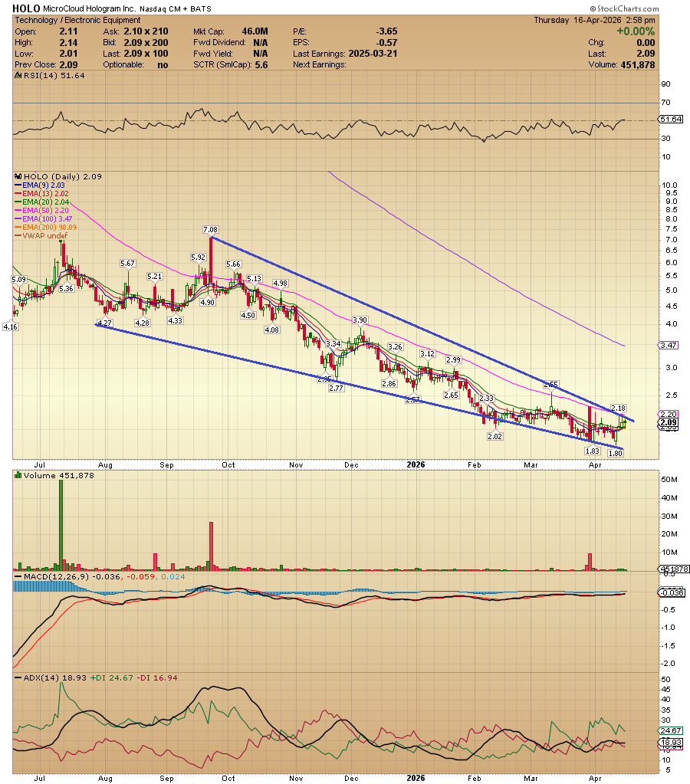Click the 5.92 high price label
690x784 pixels.
198,257
